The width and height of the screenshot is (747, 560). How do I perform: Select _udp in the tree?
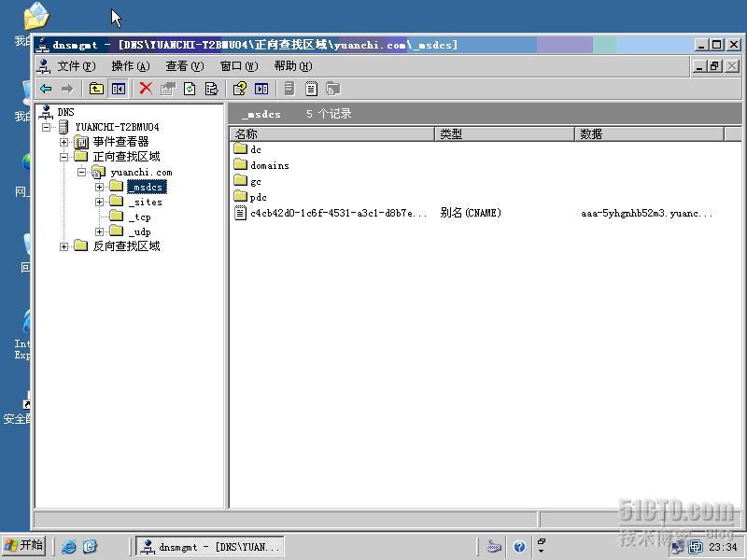(x=139, y=231)
